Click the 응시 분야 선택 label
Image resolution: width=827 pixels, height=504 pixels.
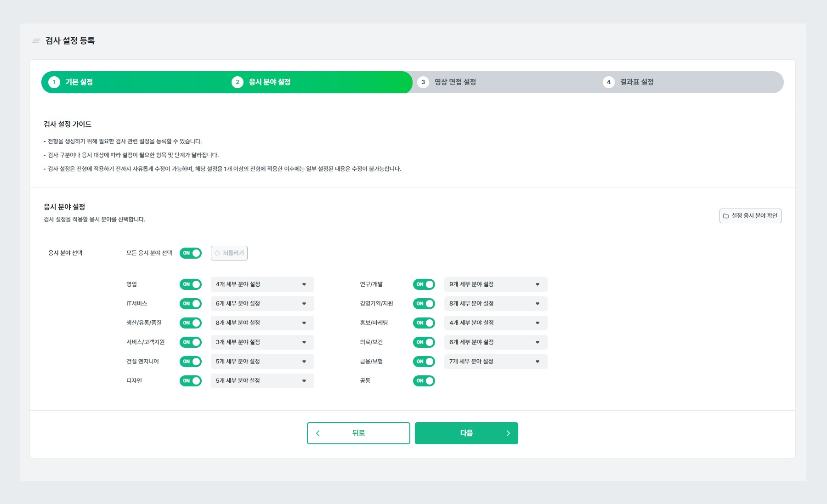pos(65,253)
